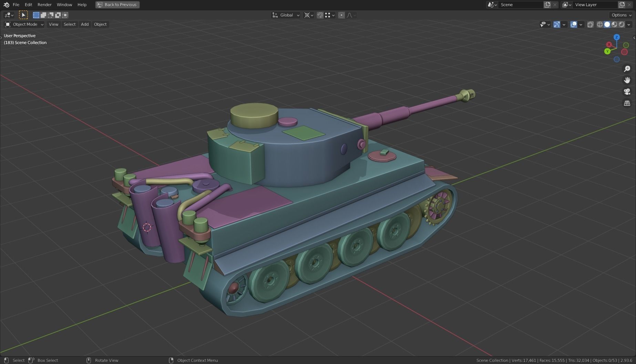
Task: Click the 'Verts:17,461' statistic in status bar
Action: (524, 360)
